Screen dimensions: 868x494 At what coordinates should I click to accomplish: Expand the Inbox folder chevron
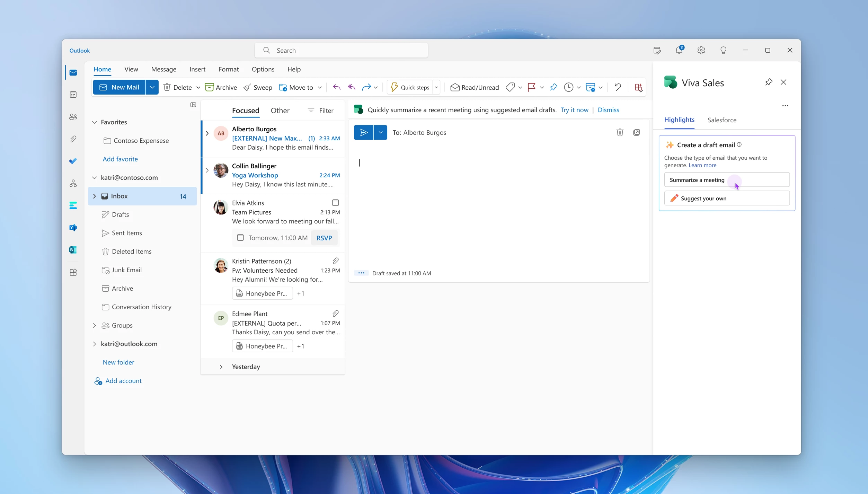tap(94, 196)
